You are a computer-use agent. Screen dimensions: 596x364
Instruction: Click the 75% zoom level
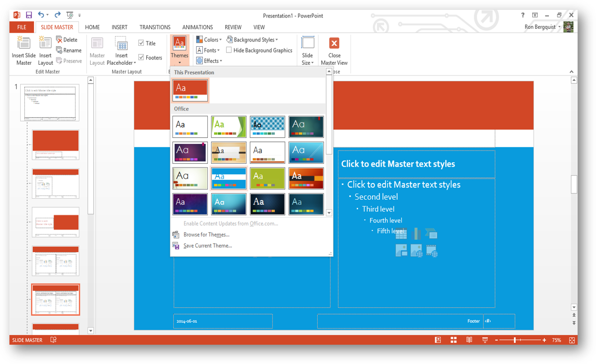(x=557, y=340)
